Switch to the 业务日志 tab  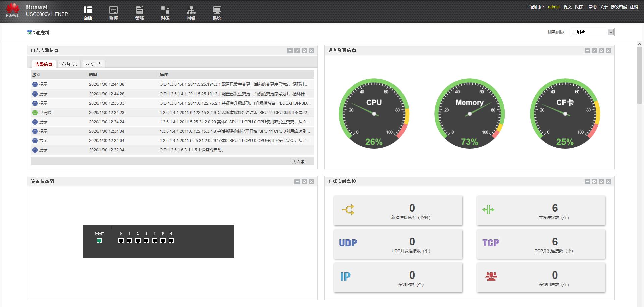click(93, 64)
